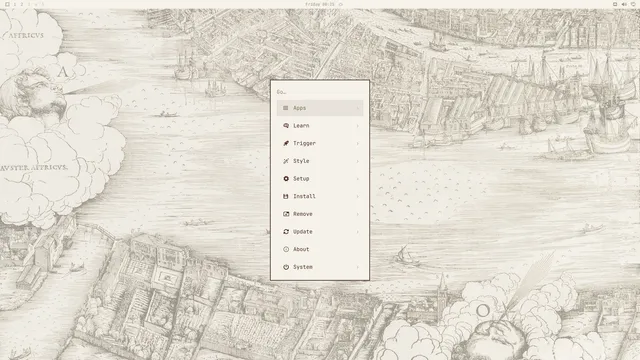Expand the Remove submenu chevron
Image resolution: width=640 pixels, height=360 pixels.
point(358,214)
